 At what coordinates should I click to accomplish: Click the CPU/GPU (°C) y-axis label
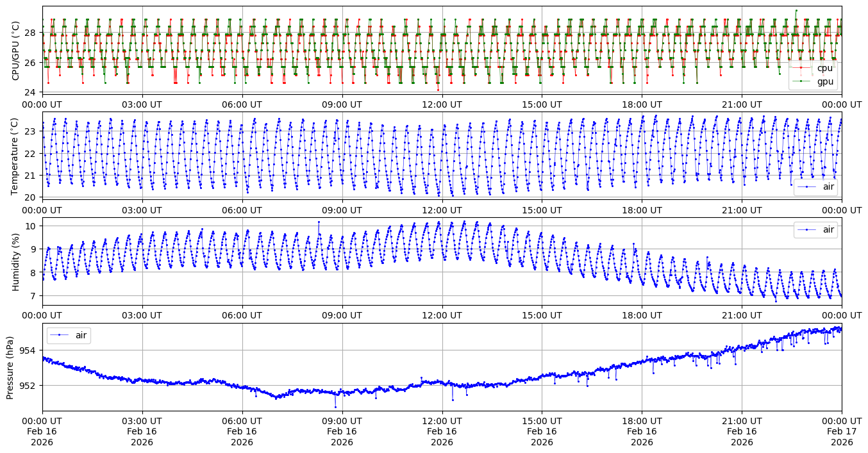16,50
